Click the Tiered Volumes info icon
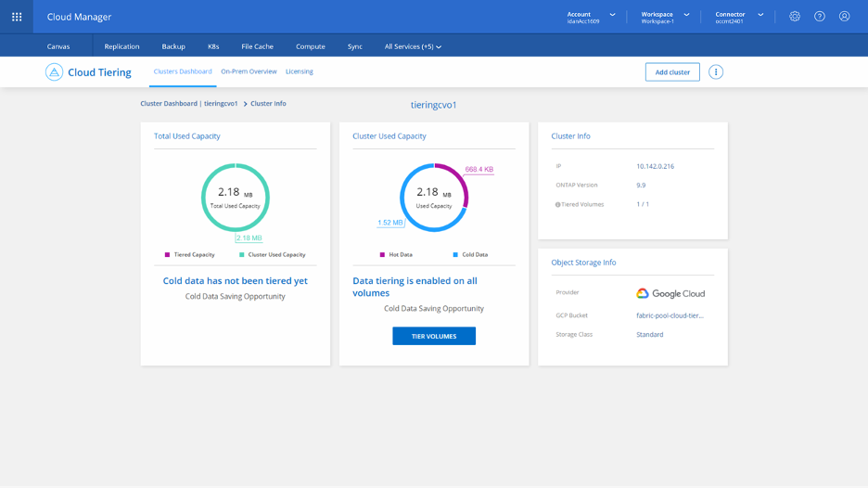The height and width of the screenshot is (488, 868). pyautogui.click(x=557, y=205)
